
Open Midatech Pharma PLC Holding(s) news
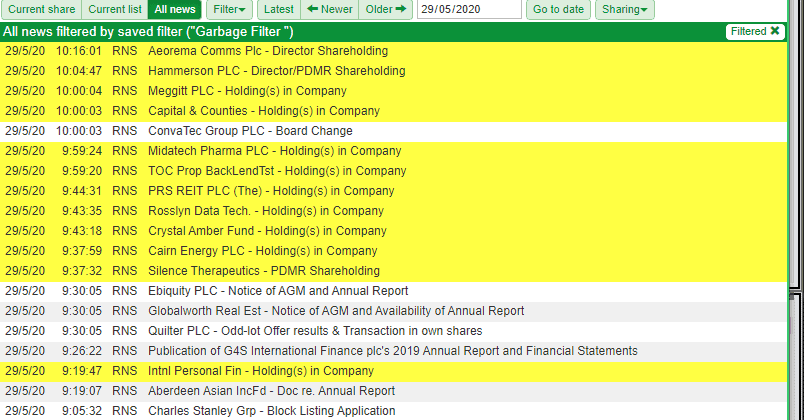[275, 151]
